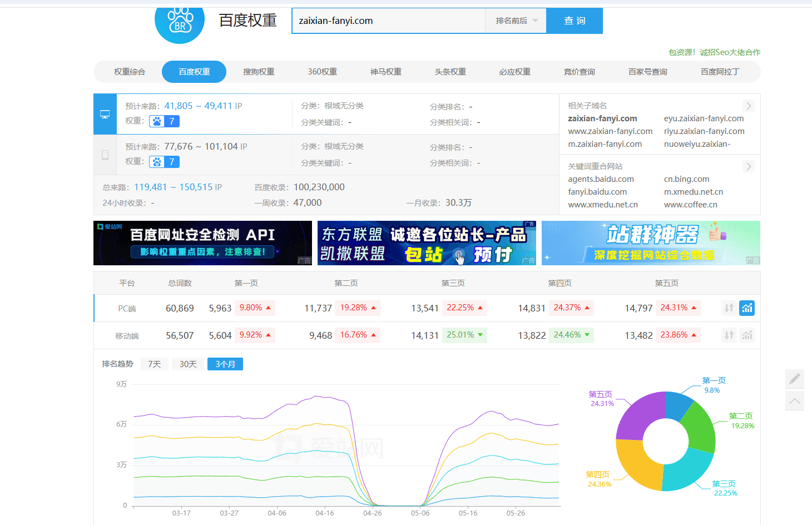The width and height of the screenshot is (812, 525).
Task: Open agents.baidu.com link
Action: tap(601, 179)
